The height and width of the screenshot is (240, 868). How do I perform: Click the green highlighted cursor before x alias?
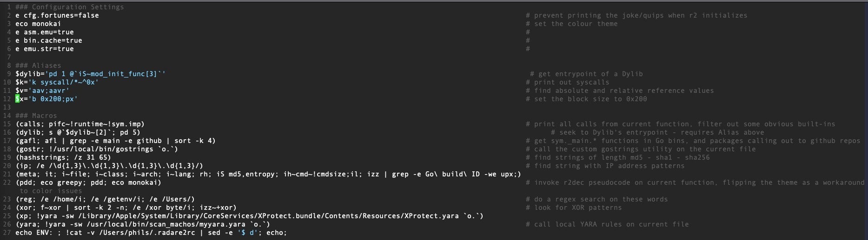pyautogui.click(x=17, y=99)
